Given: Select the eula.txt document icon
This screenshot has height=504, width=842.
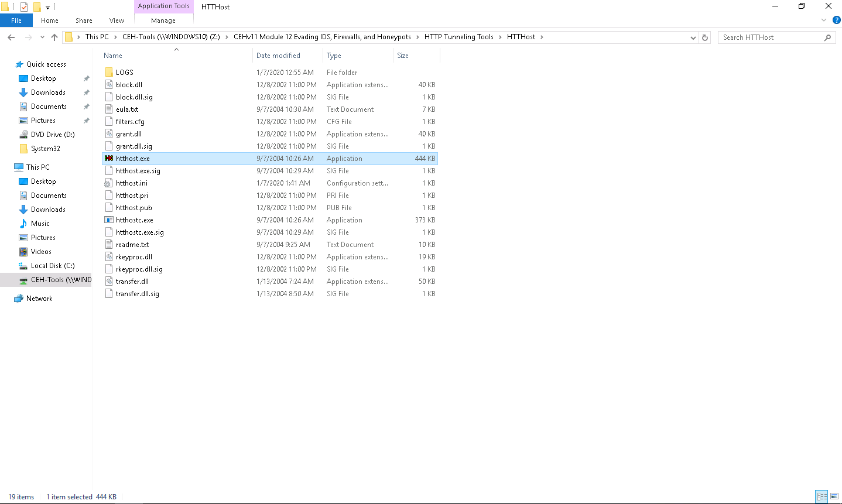Looking at the screenshot, I should (x=109, y=109).
